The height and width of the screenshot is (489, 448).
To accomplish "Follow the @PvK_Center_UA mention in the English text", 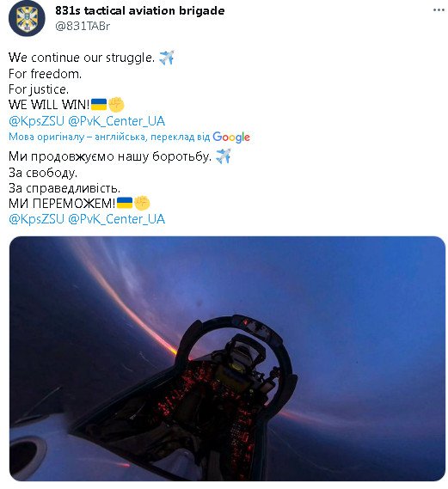I will coord(116,121).
